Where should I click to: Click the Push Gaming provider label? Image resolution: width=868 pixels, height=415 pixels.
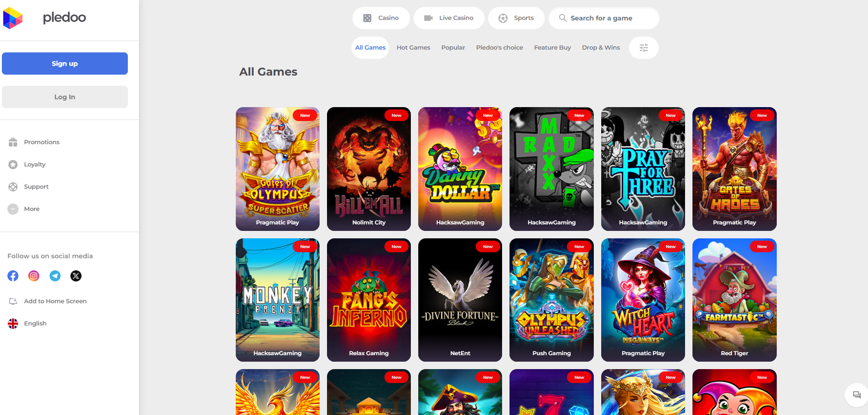[552, 353]
